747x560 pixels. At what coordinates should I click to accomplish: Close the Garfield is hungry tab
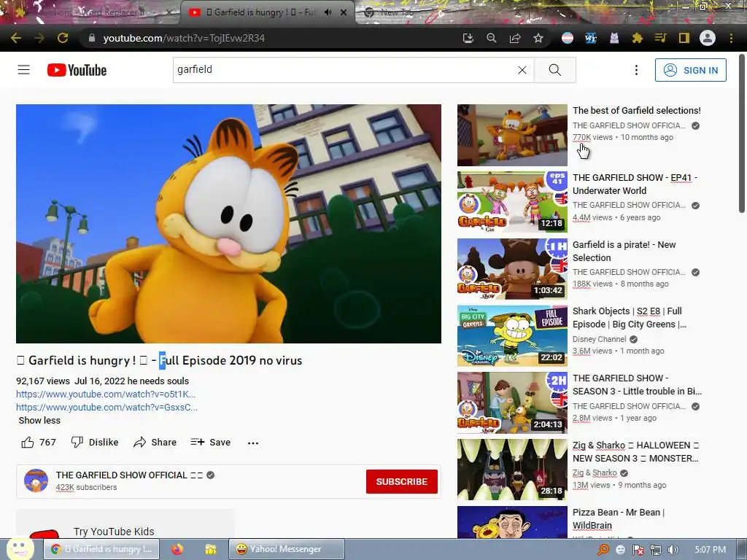coord(344,12)
